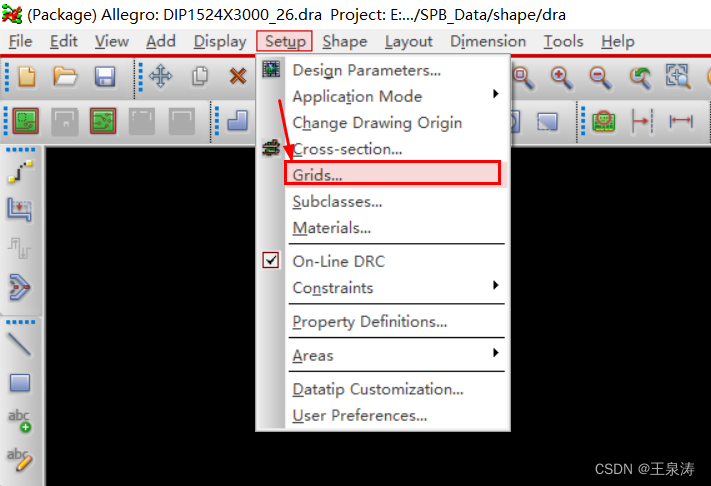Open the Shape menu

pyautogui.click(x=345, y=41)
